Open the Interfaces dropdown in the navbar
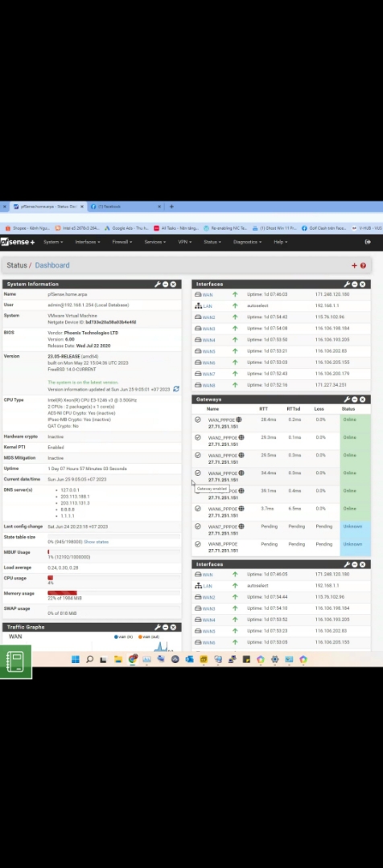 pos(88,242)
